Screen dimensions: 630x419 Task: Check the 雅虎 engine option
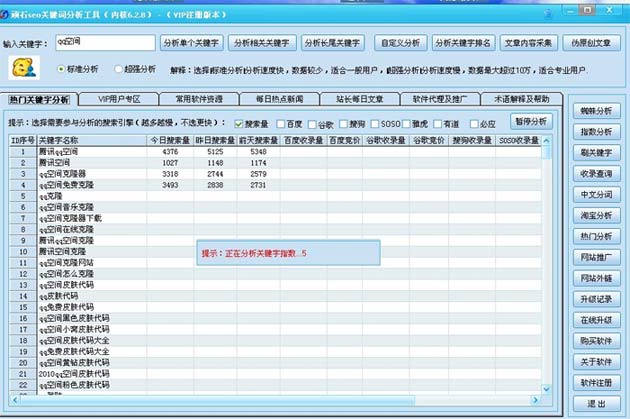point(406,124)
